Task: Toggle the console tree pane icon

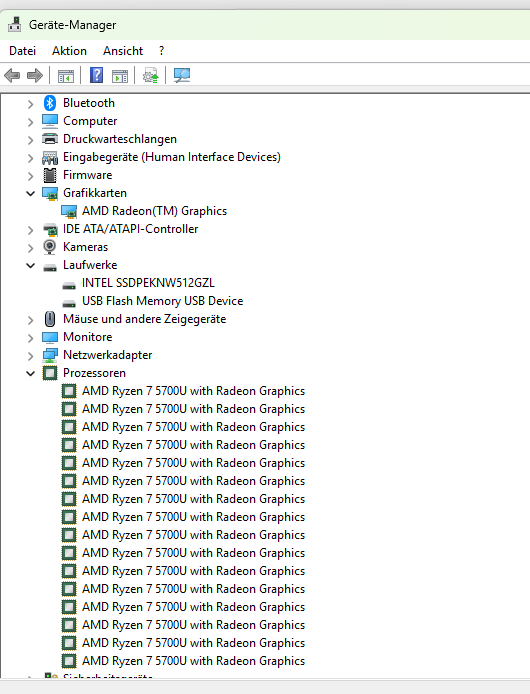Action: click(x=66, y=76)
